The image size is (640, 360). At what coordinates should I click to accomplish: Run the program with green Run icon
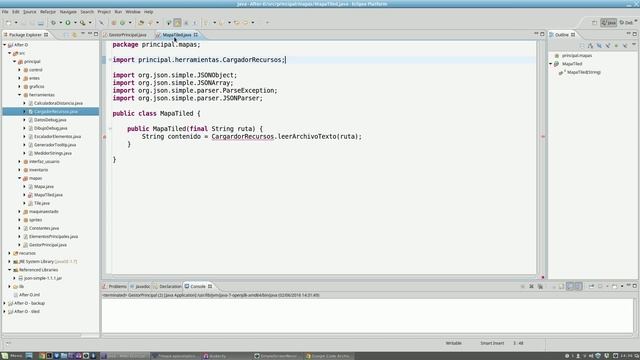pyautogui.click(x=68, y=23)
